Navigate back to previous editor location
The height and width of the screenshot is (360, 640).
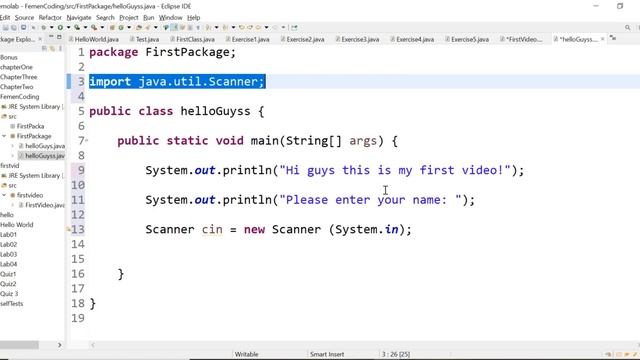(258, 27)
